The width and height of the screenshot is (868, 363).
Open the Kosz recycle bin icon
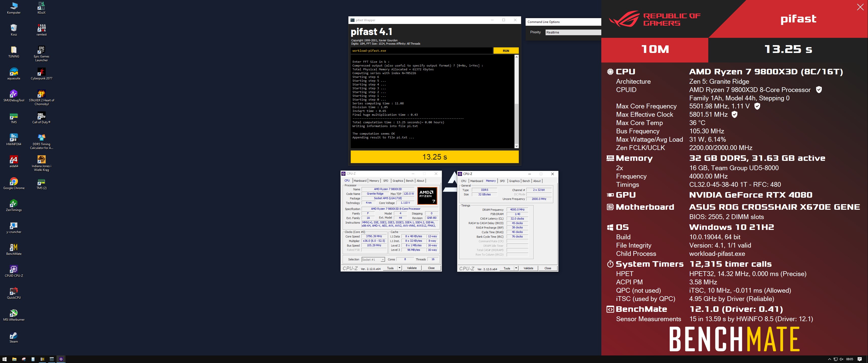tap(13, 30)
